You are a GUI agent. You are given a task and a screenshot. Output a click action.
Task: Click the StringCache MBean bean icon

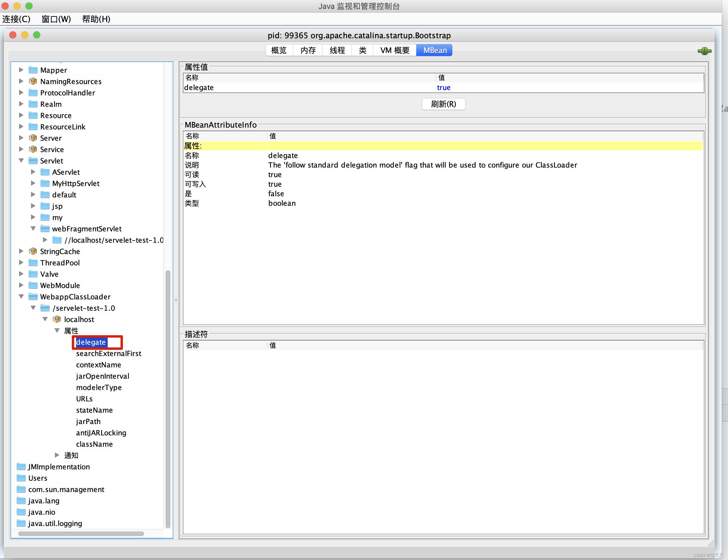tap(33, 251)
